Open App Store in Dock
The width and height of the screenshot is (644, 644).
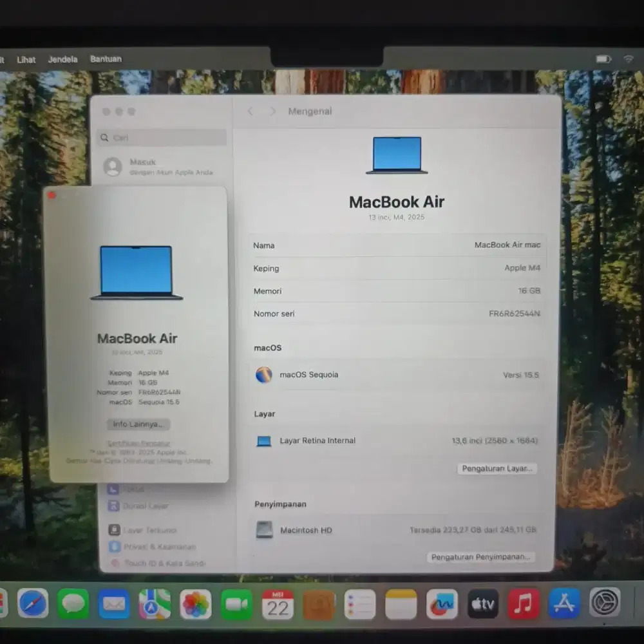tap(564, 604)
